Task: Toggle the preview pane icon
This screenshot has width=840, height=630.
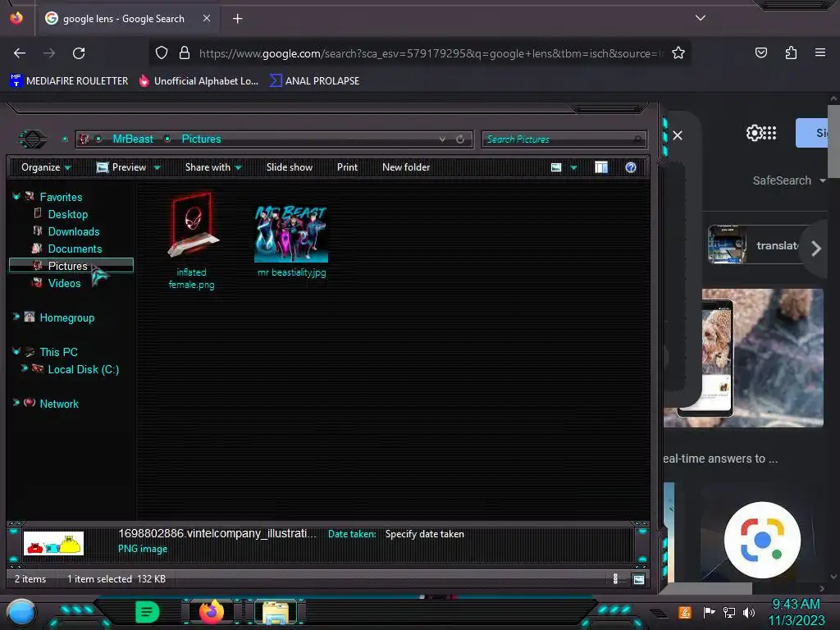Action: tap(601, 167)
